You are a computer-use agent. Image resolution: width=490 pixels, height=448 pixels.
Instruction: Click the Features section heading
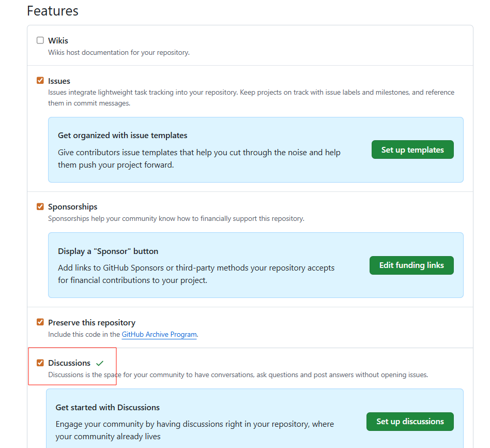[53, 11]
